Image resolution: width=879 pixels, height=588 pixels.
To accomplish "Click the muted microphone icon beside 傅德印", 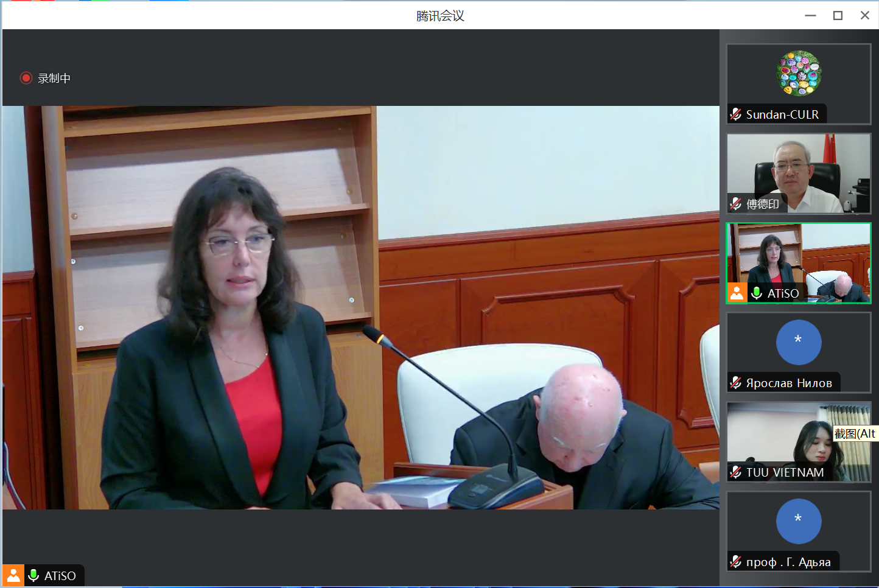I will (736, 204).
